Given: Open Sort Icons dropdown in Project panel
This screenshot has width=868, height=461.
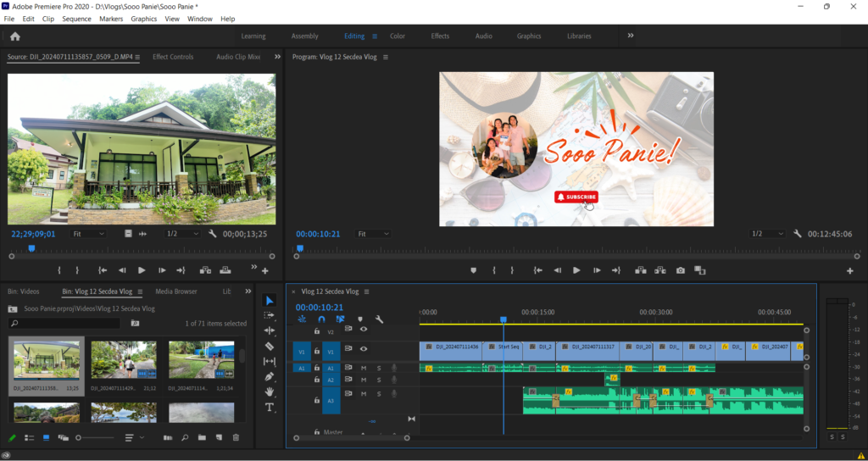Looking at the screenshot, I should pos(133,438).
